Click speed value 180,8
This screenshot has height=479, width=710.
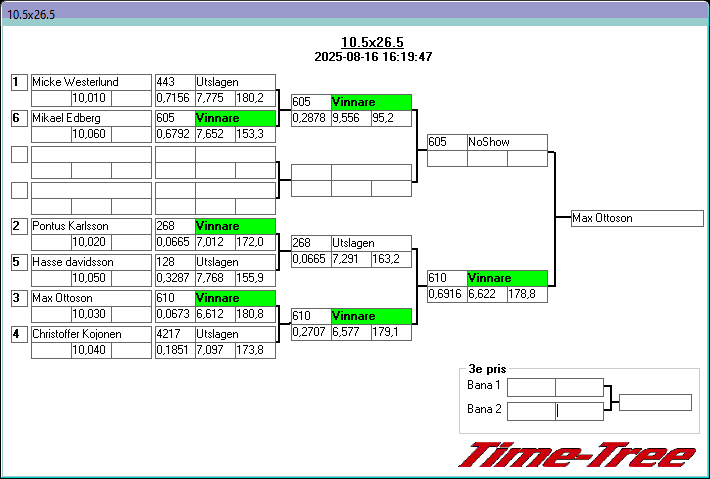point(255,314)
